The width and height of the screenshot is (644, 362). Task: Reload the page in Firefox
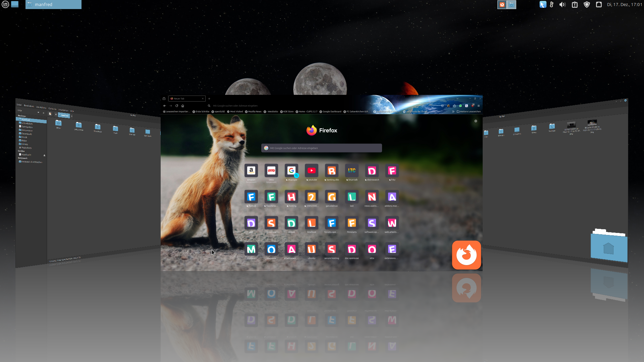(x=177, y=106)
